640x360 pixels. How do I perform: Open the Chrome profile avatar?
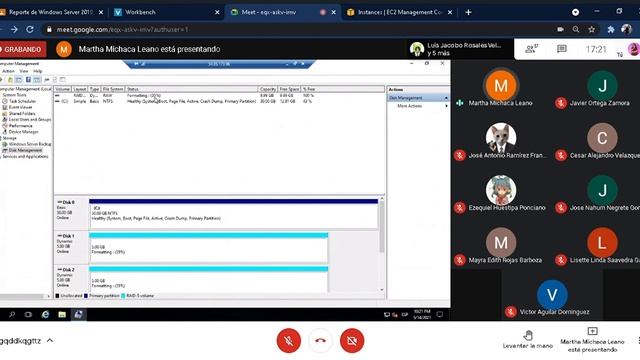coord(626,29)
